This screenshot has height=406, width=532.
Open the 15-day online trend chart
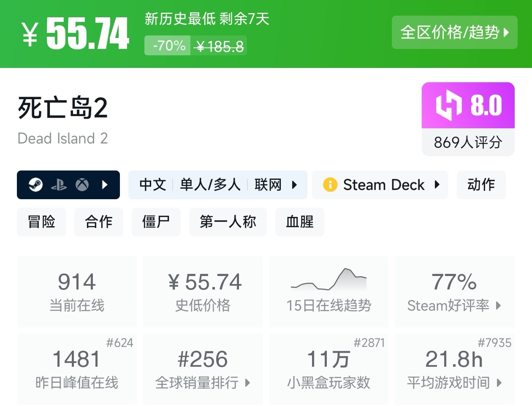pyautogui.click(x=328, y=291)
